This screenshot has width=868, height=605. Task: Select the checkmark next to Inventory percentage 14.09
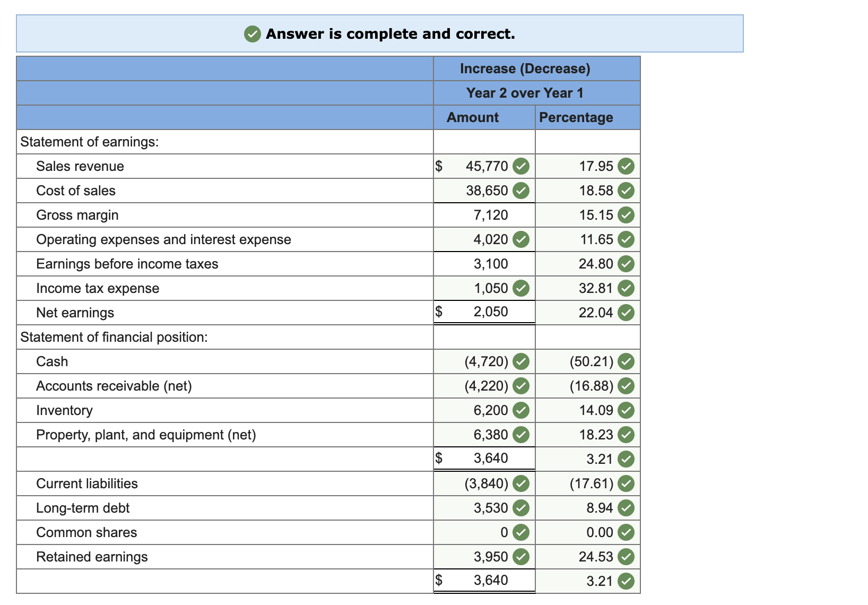(627, 410)
